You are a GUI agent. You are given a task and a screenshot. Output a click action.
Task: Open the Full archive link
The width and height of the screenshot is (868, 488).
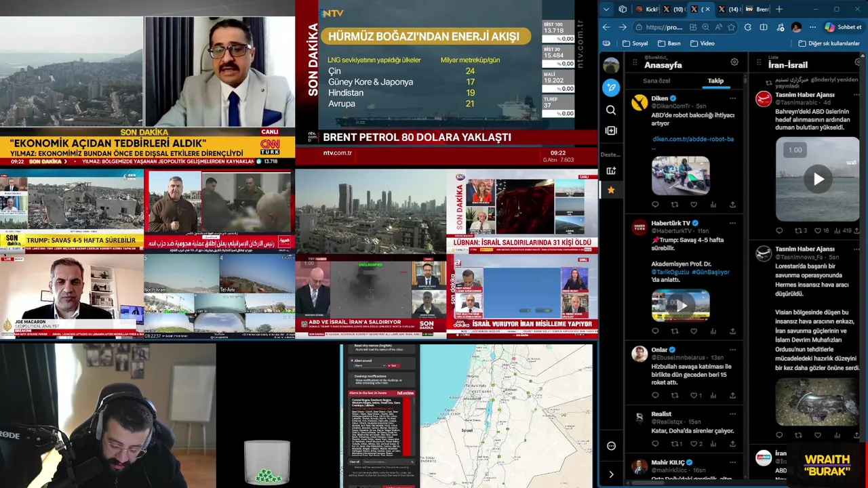click(406, 393)
